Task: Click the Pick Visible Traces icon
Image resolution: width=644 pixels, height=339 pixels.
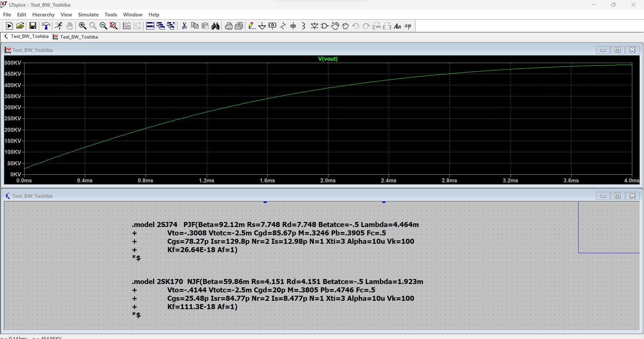Action: click(x=127, y=26)
